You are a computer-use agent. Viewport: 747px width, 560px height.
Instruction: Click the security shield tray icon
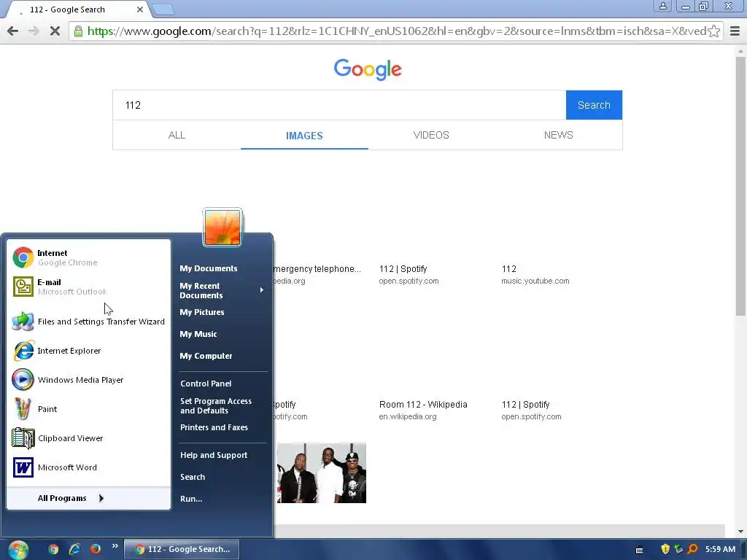click(x=665, y=549)
